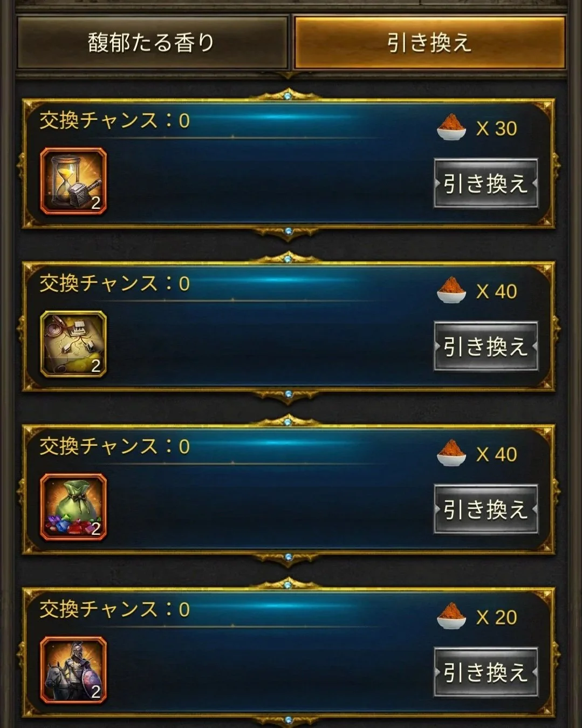582x728 pixels.
Task: Redeem the knight item via 引き換え button
Action: tap(486, 672)
